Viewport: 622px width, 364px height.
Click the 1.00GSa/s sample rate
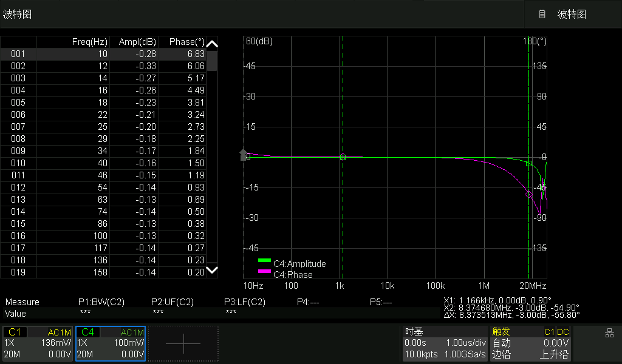[x=465, y=354]
